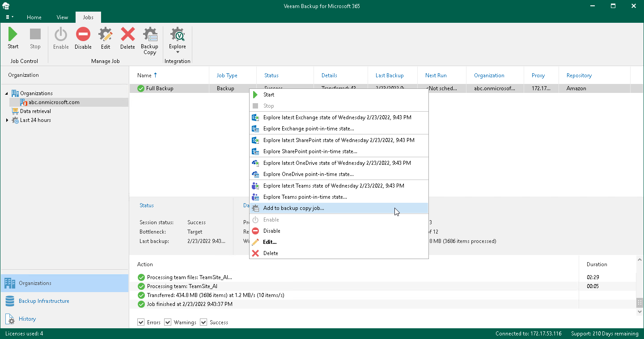Open the Backup Infrastructure view

64,301
